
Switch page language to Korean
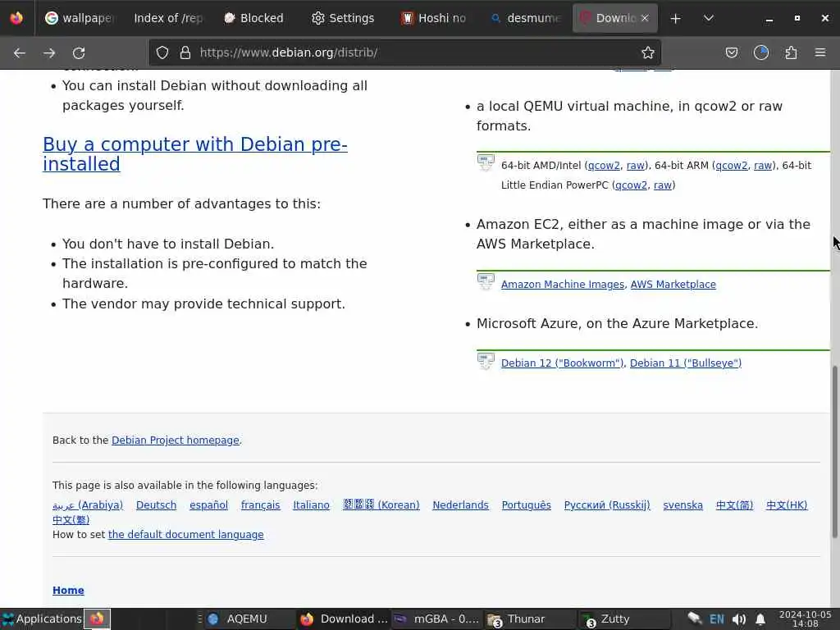pyautogui.click(x=381, y=505)
